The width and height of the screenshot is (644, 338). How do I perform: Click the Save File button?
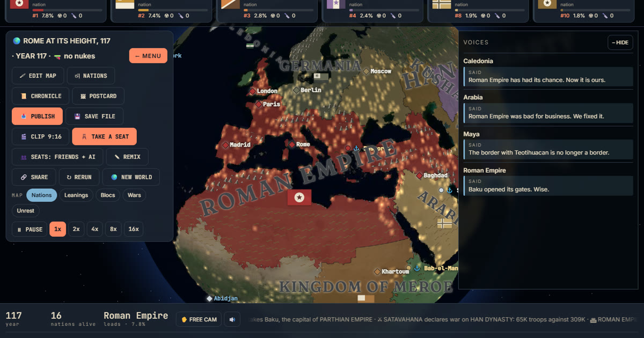pos(94,116)
